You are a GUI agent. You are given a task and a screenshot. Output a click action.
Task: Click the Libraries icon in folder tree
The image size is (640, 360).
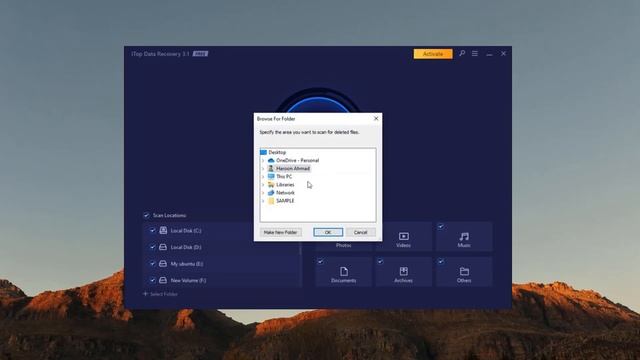tap(271, 184)
